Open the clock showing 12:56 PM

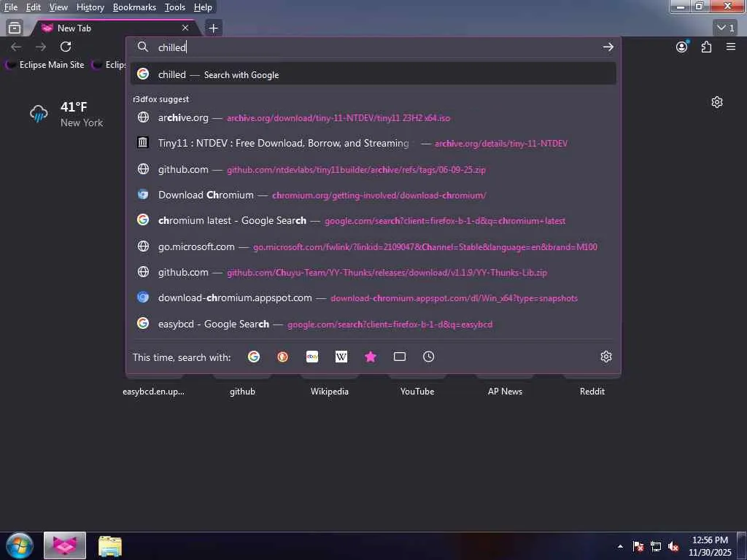pos(710,546)
